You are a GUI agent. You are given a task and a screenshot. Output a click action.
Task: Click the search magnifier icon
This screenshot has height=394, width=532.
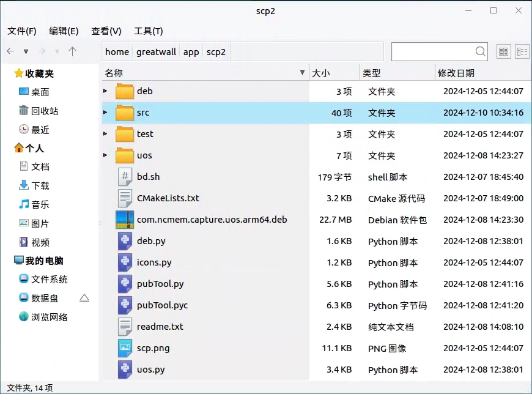coord(481,51)
